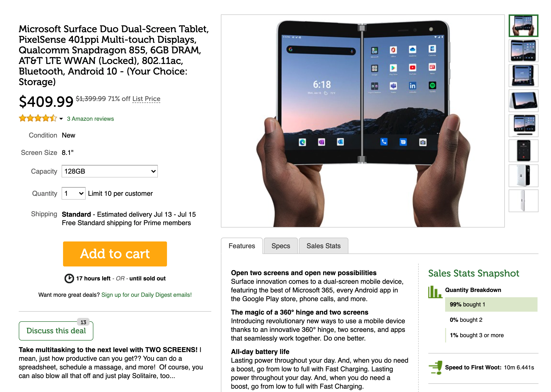Switch to the Sales Stats tab

tap(323, 246)
